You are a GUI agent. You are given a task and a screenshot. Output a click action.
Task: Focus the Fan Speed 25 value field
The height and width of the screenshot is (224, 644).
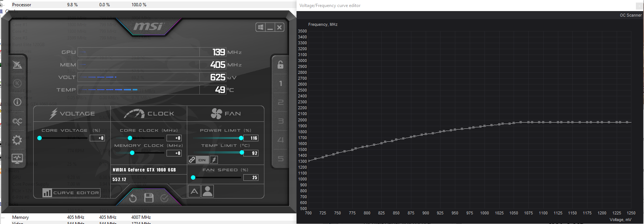251,178
